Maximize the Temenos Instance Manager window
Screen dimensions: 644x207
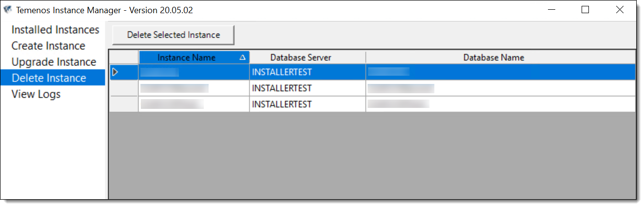tap(585, 10)
